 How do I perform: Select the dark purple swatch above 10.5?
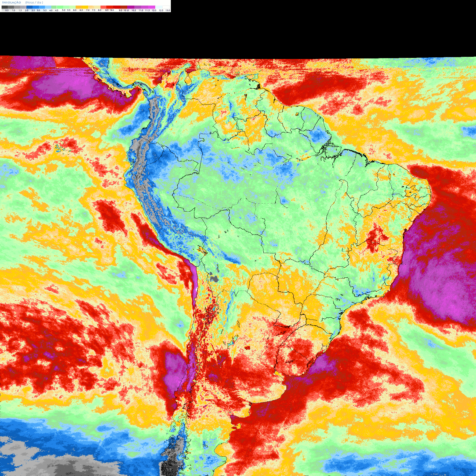point(131,7)
